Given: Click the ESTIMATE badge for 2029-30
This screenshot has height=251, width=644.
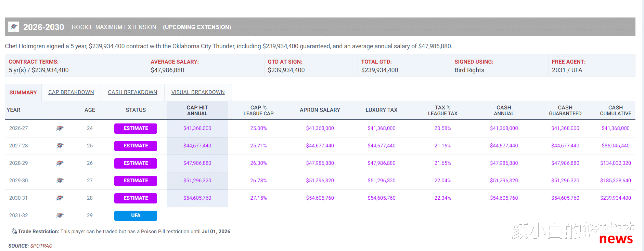Looking at the screenshot, I should coord(136,181).
